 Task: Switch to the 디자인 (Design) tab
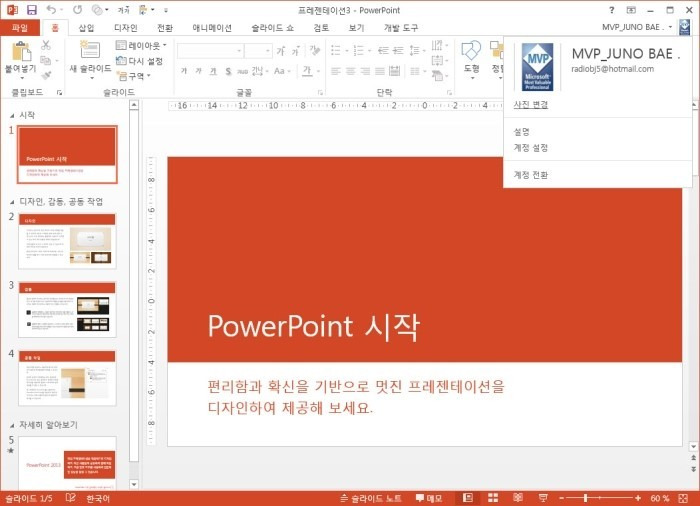125,28
